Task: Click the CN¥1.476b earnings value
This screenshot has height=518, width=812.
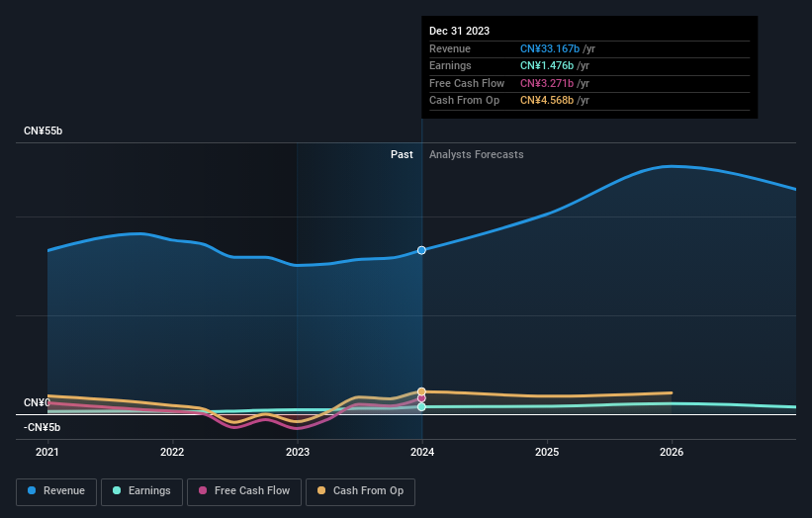Action: coord(547,65)
